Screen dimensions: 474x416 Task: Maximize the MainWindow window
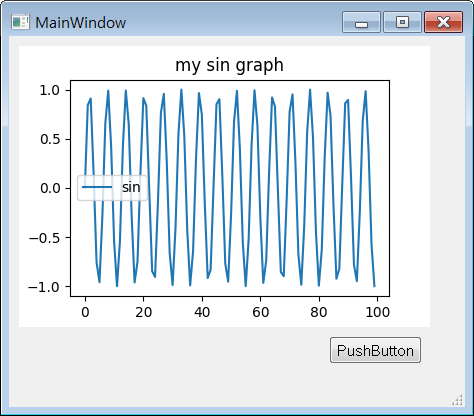coord(402,22)
